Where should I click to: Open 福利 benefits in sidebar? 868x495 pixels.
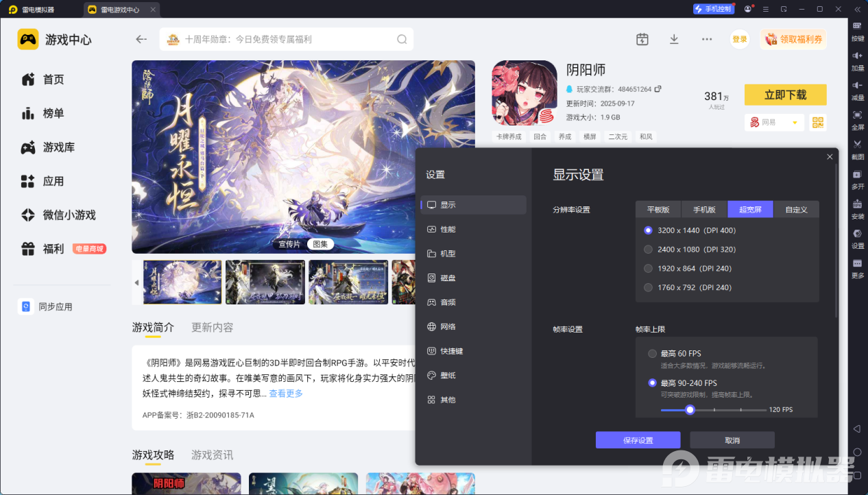pyautogui.click(x=53, y=249)
